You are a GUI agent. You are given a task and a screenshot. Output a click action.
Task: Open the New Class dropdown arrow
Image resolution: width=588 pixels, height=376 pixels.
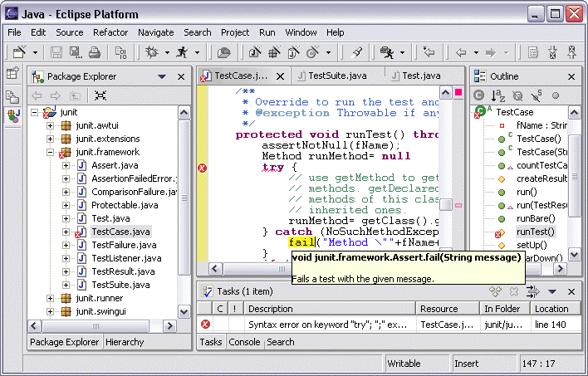pyautogui.click(x=328, y=52)
